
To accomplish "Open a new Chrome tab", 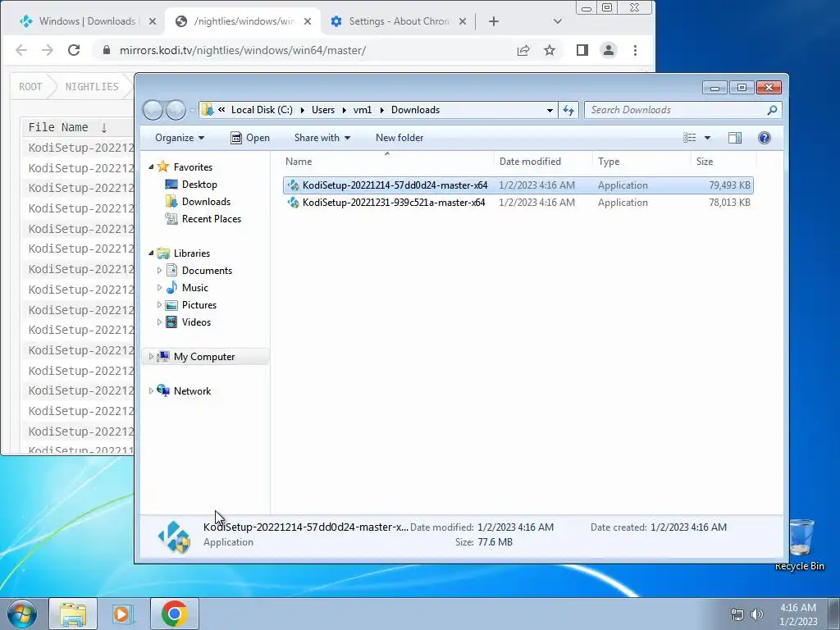I will coord(493,21).
